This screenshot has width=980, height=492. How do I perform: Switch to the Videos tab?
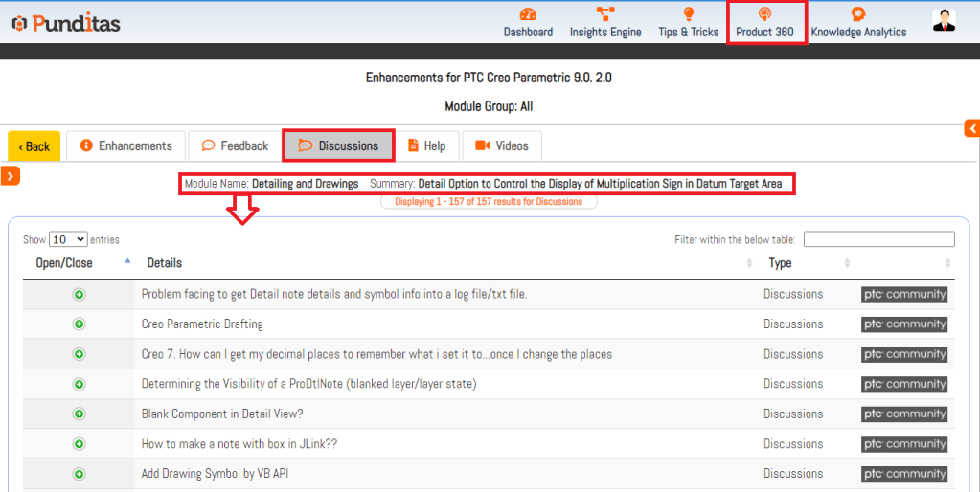502,145
